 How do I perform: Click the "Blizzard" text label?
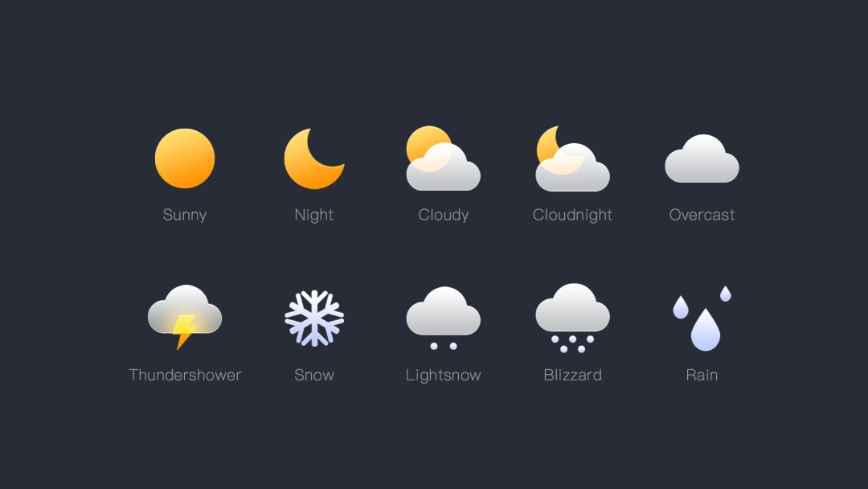(572, 375)
